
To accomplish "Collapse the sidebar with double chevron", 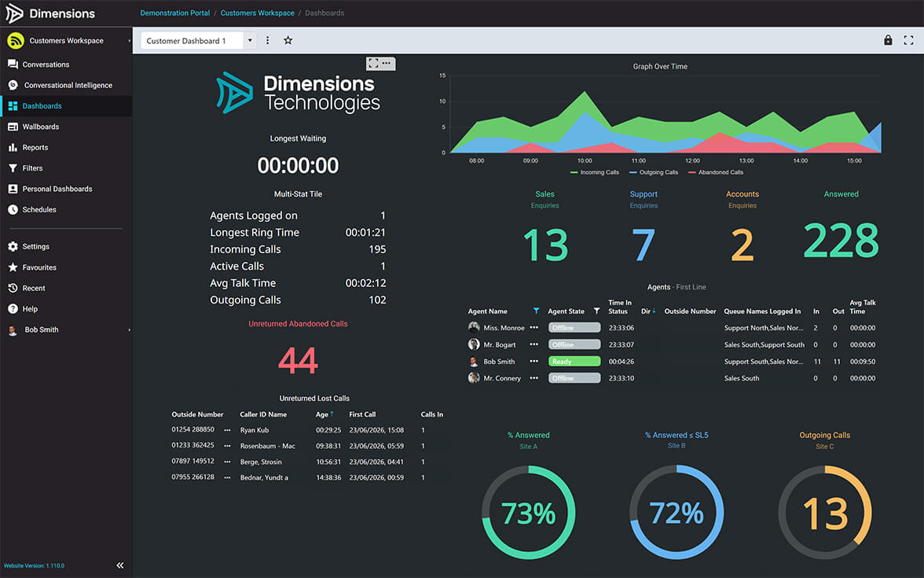I will (x=120, y=565).
